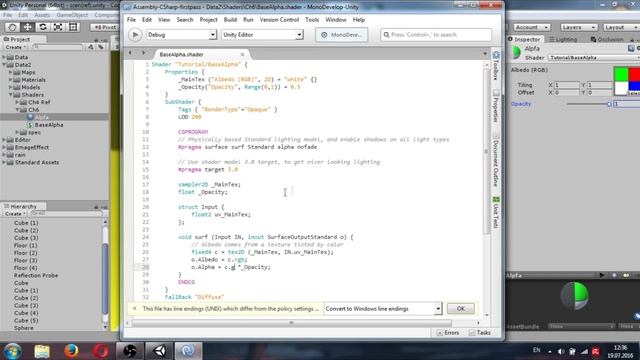Open MonoDevelop File menu
Screen dimensions: 640x360
click(x=131, y=20)
